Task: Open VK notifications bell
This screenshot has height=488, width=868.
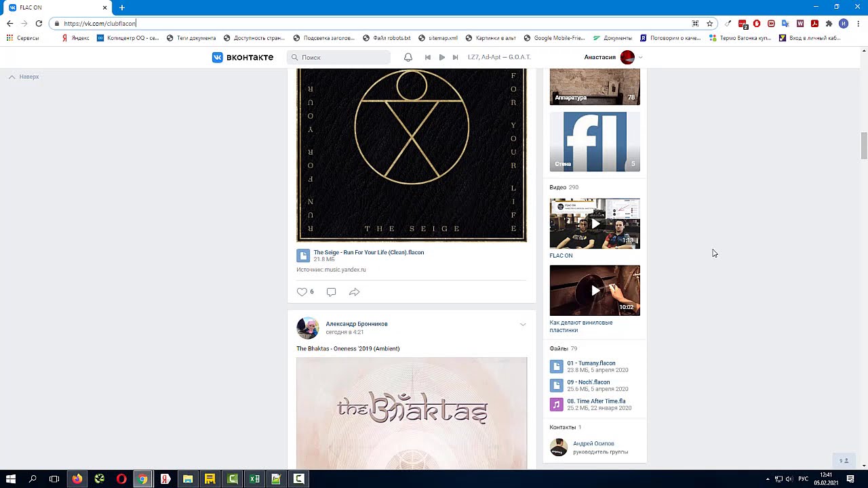Action: (x=408, y=58)
